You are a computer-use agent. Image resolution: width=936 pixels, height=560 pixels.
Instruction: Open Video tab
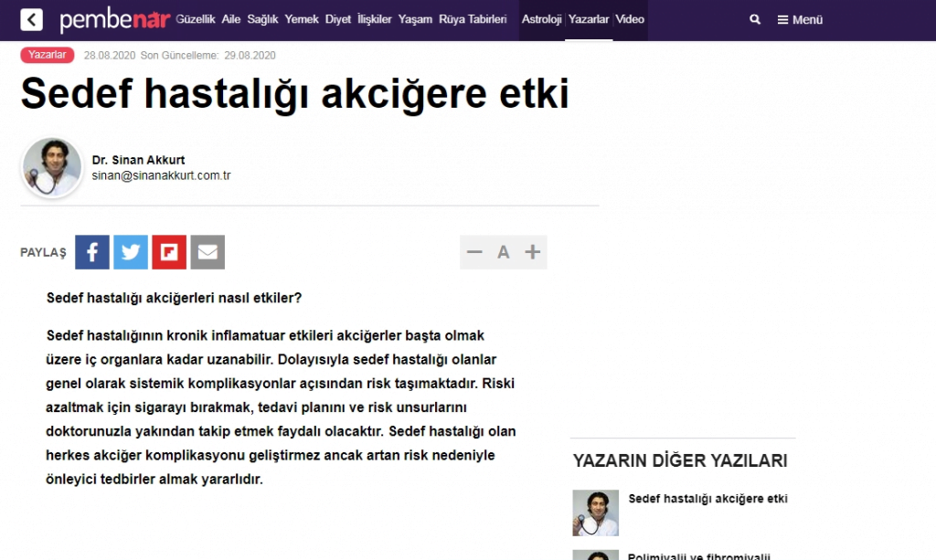[630, 19]
